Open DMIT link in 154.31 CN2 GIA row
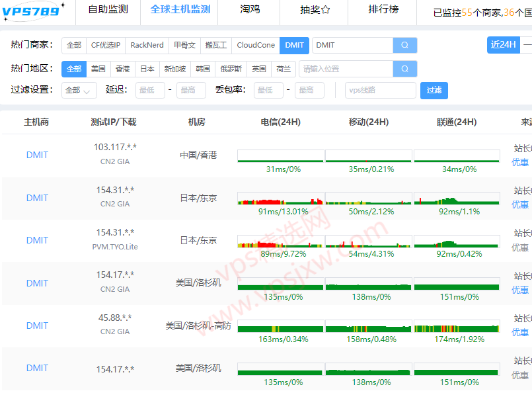The image size is (532, 393). [37, 198]
